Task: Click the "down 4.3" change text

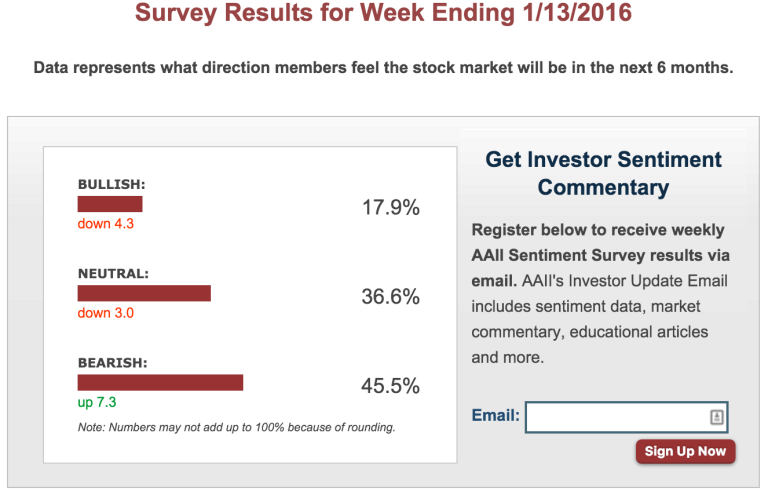Action: coord(105,224)
